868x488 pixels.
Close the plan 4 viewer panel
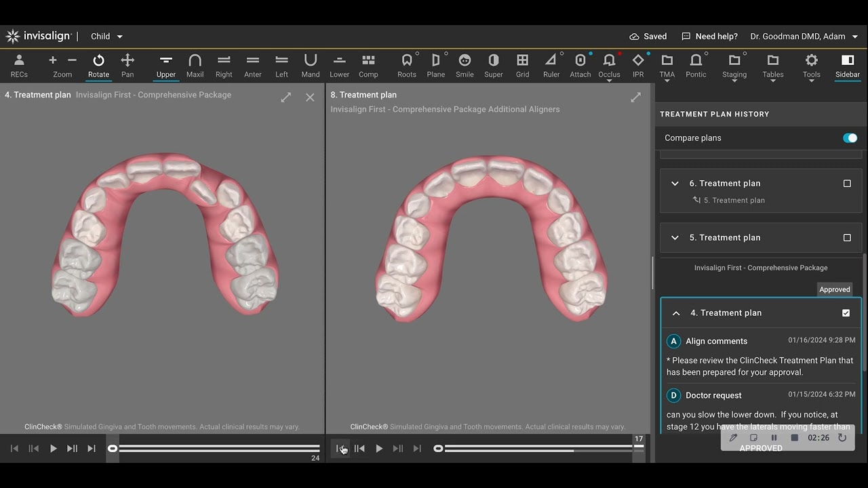tap(310, 98)
